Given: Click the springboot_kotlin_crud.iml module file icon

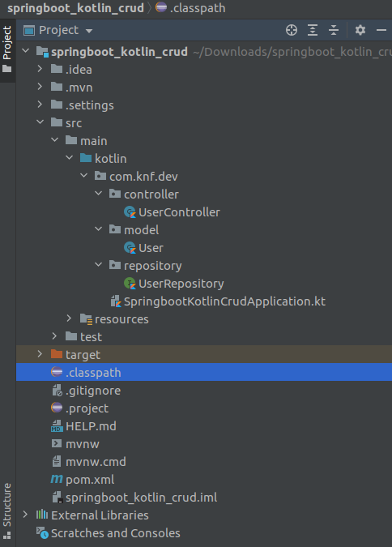Looking at the screenshot, I should (x=58, y=497).
